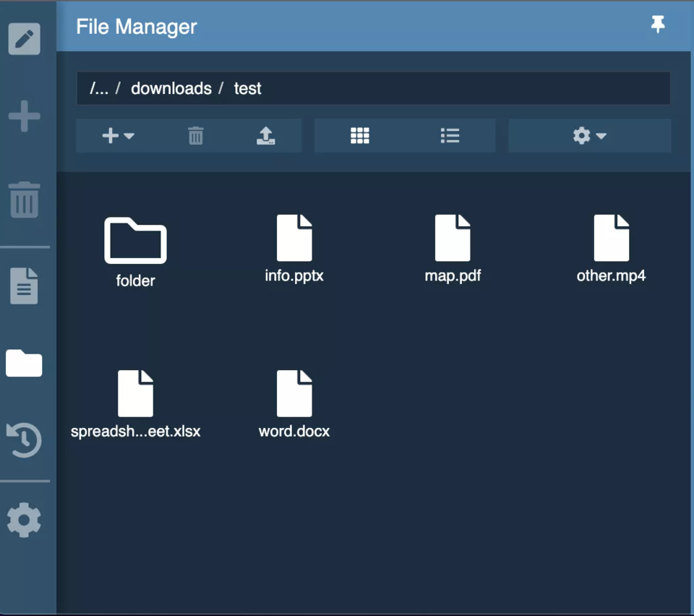Open the settings gear in left sidebar

pos(24,521)
